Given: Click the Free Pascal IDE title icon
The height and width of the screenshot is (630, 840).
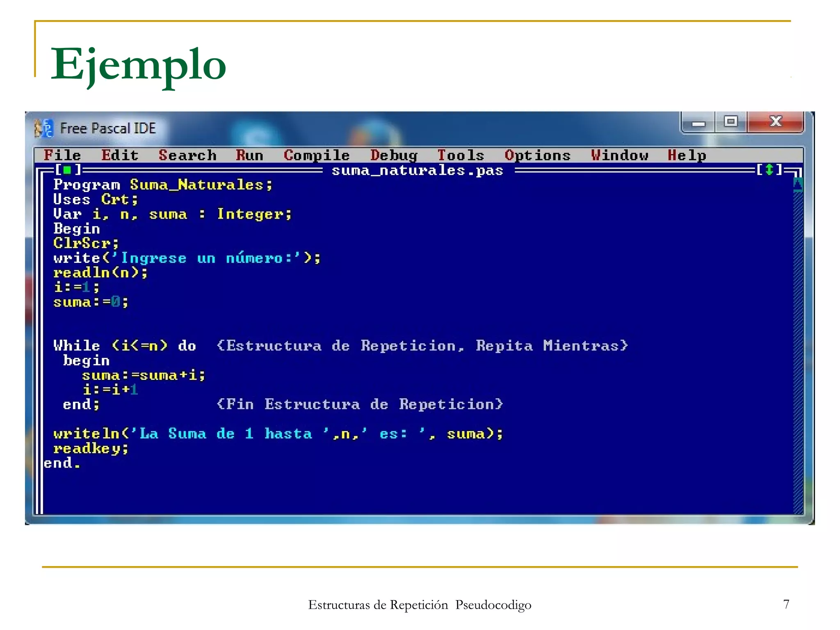Looking at the screenshot, I should click(x=44, y=128).
